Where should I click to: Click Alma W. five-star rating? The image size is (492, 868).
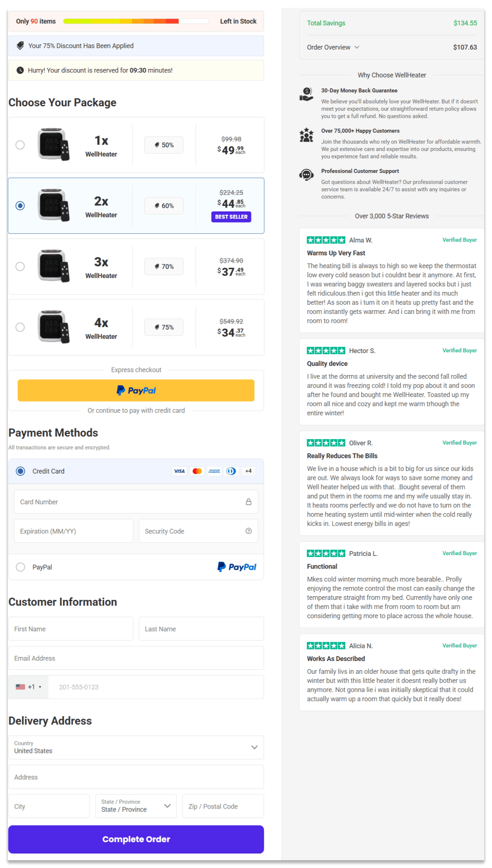326,240
